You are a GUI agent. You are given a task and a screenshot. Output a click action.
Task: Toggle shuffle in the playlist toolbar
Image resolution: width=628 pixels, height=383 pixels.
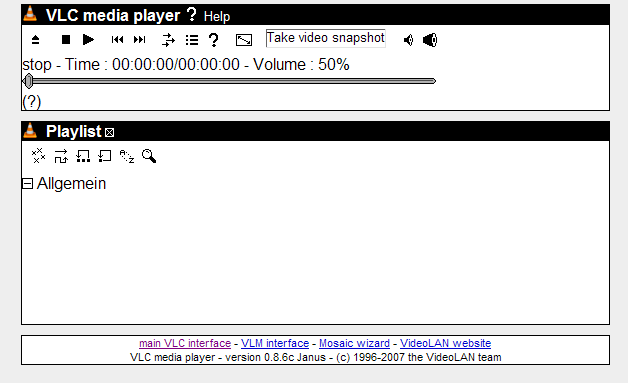(61, 156)
